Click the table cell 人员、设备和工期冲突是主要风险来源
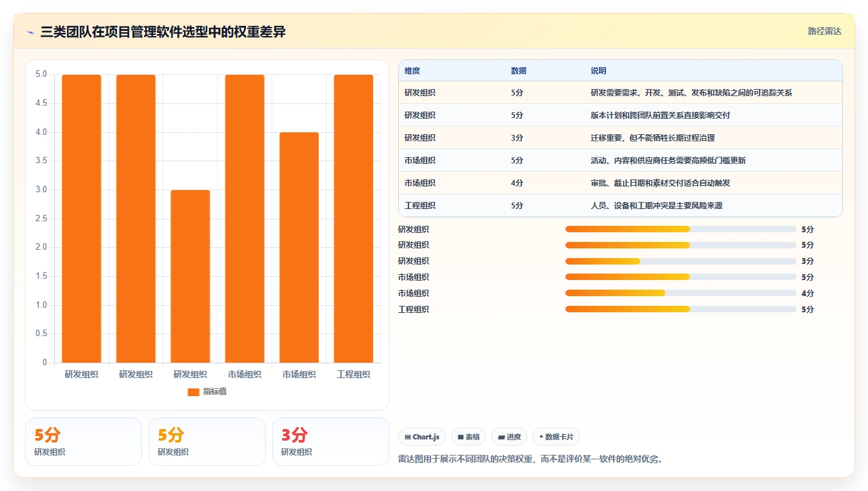This screenshot has width=868, height=491. tap(656, 206)
